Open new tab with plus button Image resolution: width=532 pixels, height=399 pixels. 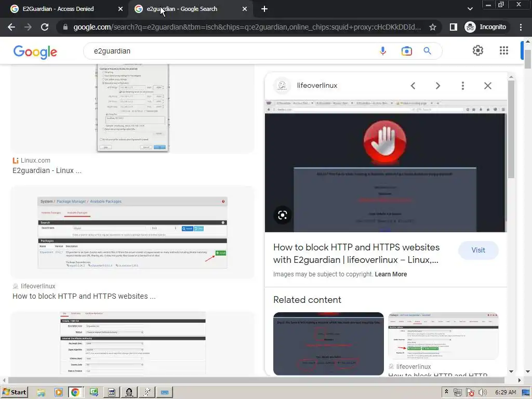click(x=264, y=9)
